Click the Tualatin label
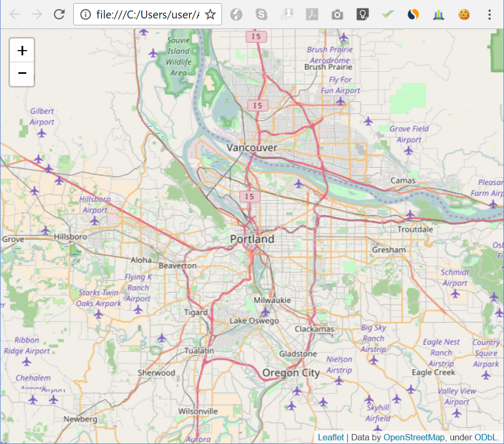The height and width of the screenshot is (444, 504). (x=199, y=351)
